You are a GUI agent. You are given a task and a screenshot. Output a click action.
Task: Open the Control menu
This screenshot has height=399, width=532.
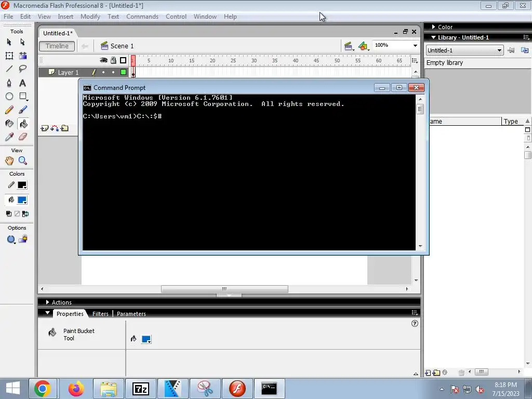coord(176,17)
